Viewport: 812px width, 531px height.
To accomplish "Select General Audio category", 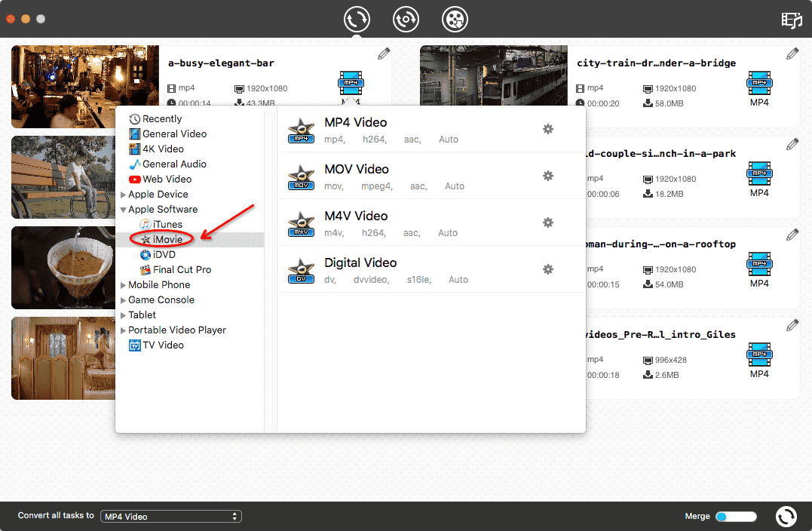I will [x=168, y=164].
